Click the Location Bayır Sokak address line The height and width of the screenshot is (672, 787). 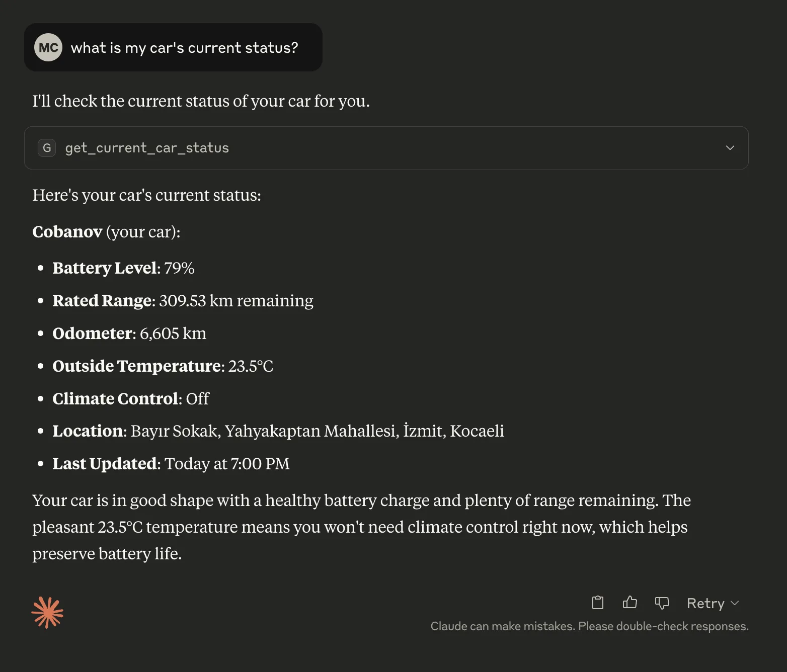pos(278,431)
